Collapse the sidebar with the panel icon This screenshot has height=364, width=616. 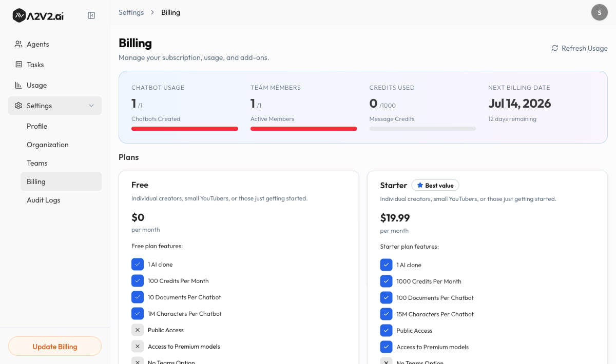91,15
